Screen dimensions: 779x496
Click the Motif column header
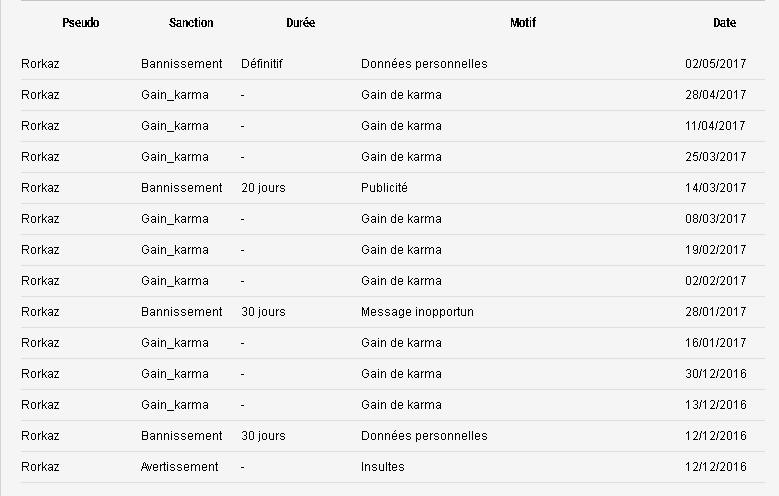(523, 23)
